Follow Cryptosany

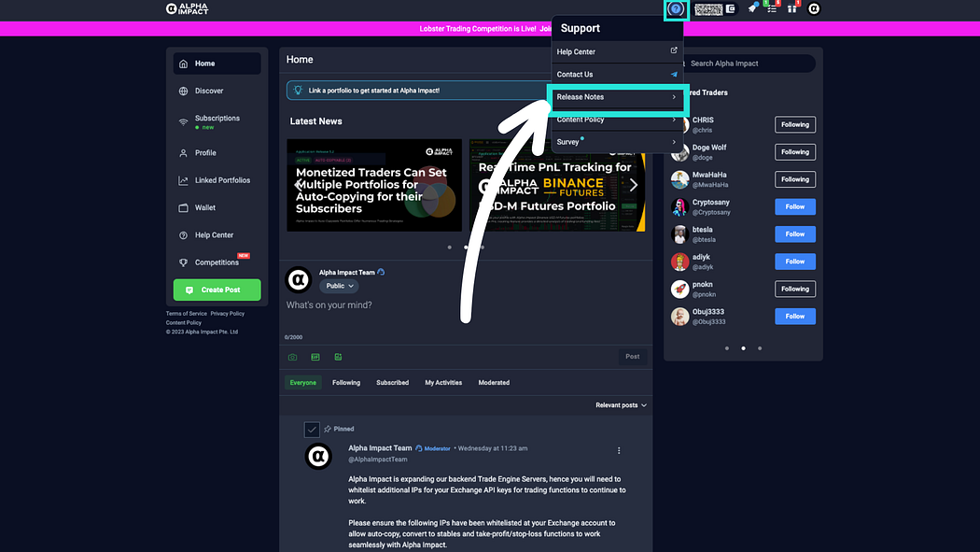[x=795, y=207]
